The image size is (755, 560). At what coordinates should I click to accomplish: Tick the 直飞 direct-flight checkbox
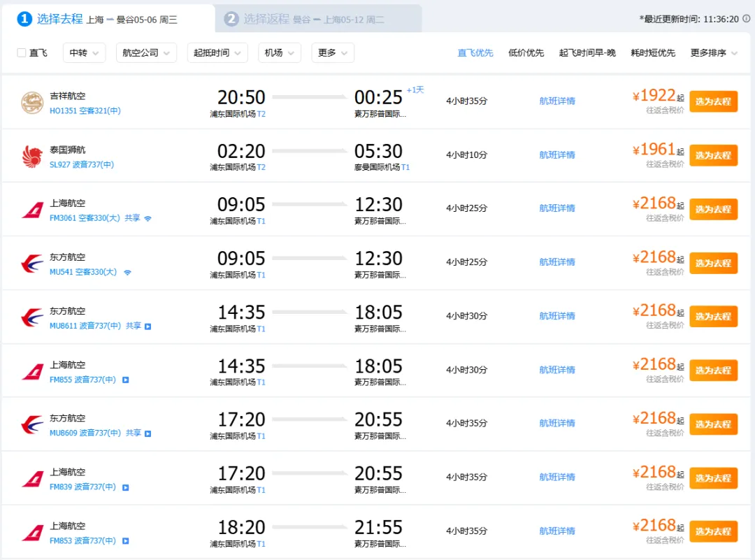tap(21, 53)
